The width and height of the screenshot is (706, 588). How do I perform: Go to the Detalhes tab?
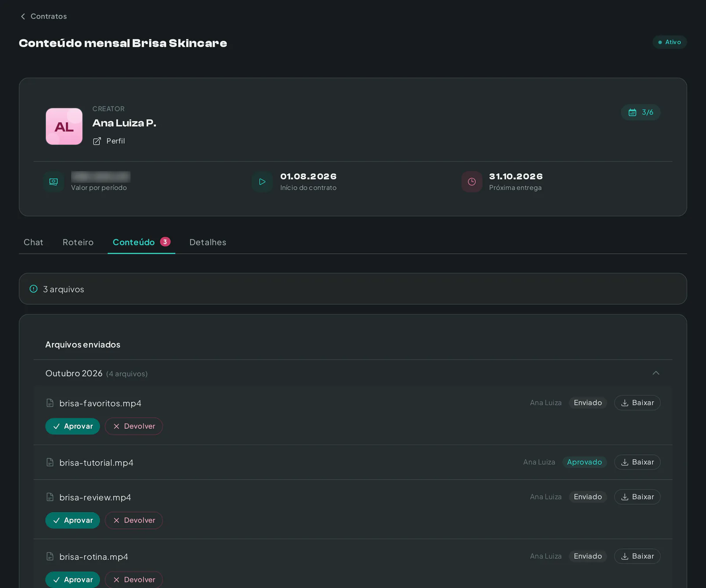208,242
